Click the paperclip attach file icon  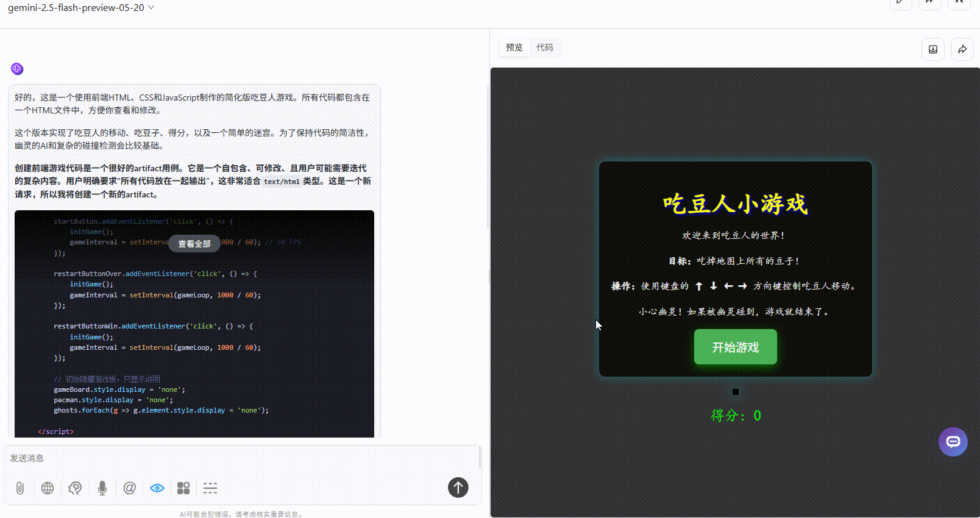pyautogui.click(x=20, y=488)
